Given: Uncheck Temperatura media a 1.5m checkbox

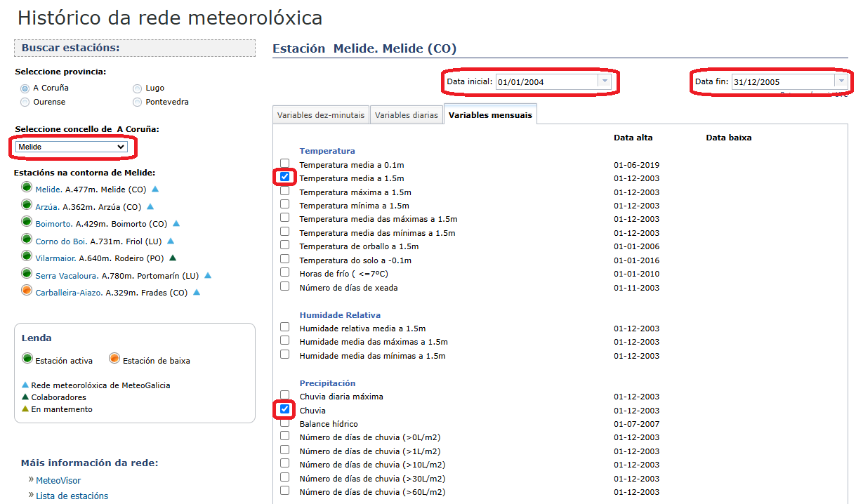Looking at the screenshot, I should pyautogui.click(x=284, y=177).
